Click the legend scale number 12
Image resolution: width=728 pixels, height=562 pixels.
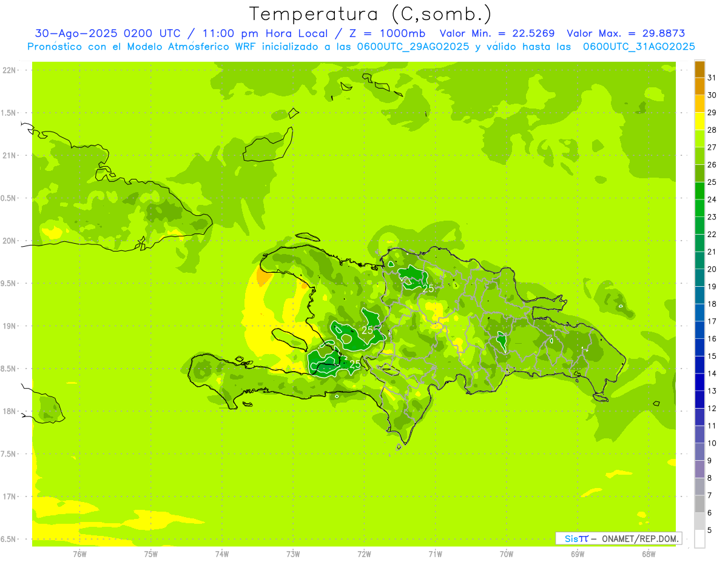pos(712,409)
